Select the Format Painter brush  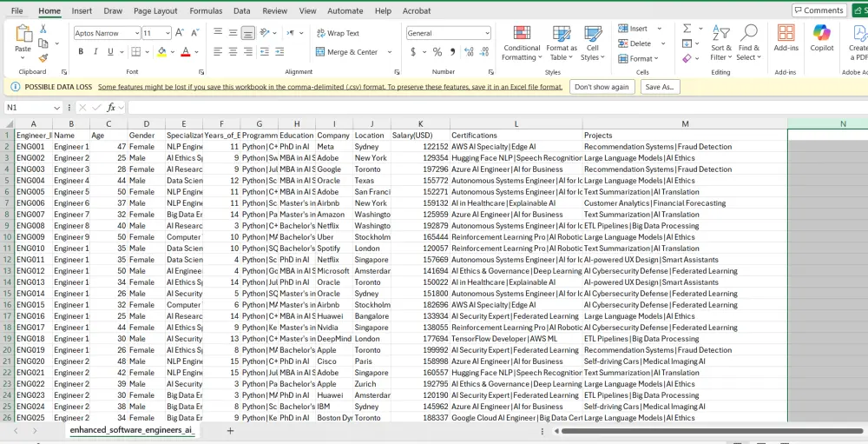pos(43,57)
